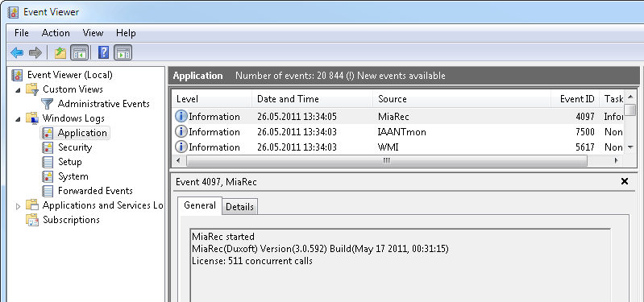
Task: Click the Security log icon
Action: click(48, 147)
